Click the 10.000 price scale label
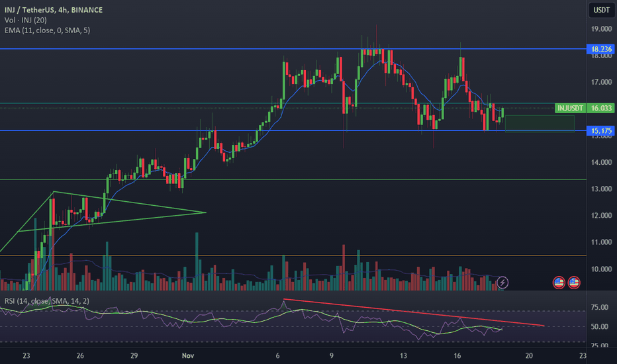The width and height of the screenshot is (617, 364). (x=601, y=269)
